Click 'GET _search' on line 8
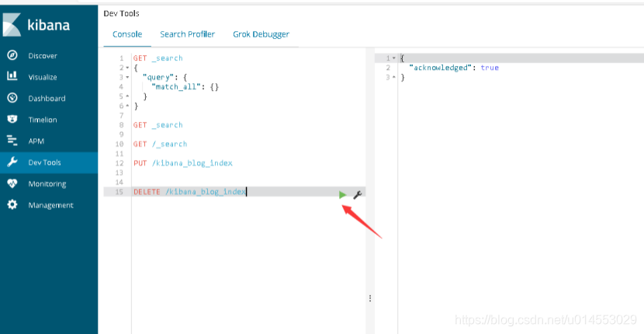 coord(158,125)
